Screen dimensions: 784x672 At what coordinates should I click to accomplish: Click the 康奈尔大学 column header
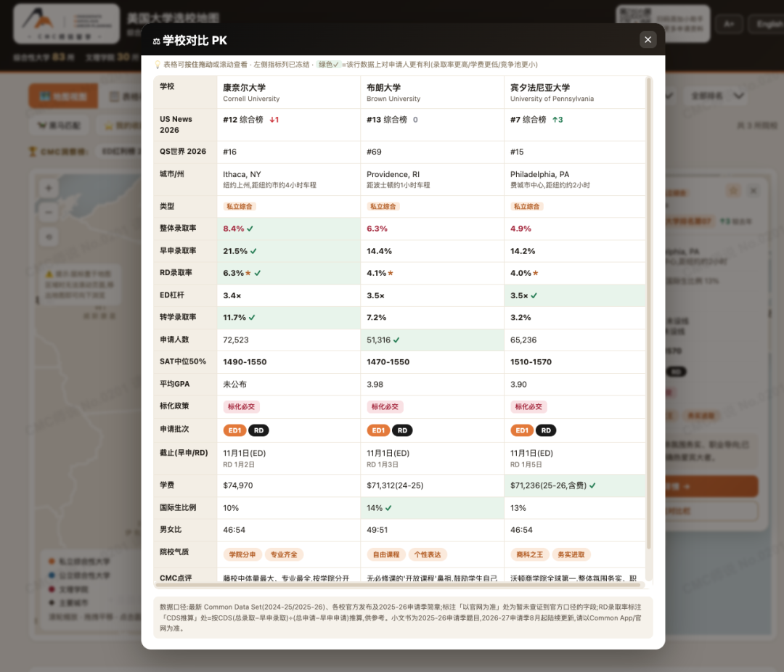click(x=288, y=92)
